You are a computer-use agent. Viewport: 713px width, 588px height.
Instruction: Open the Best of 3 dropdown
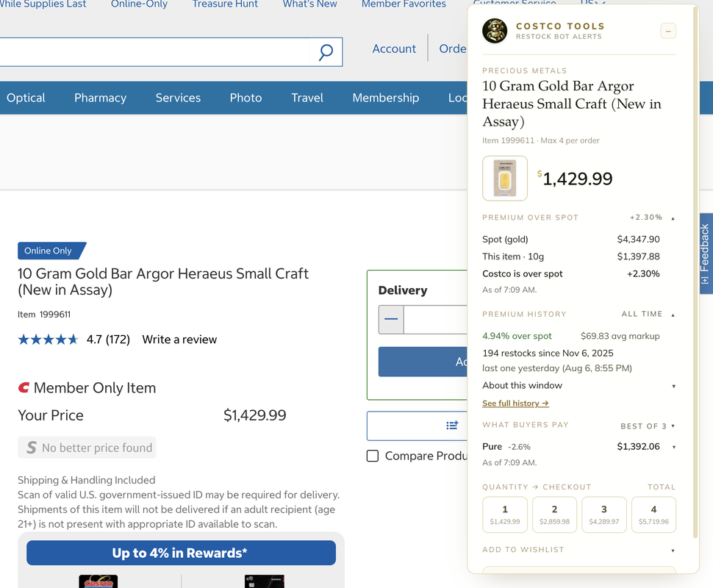point(648,426)
